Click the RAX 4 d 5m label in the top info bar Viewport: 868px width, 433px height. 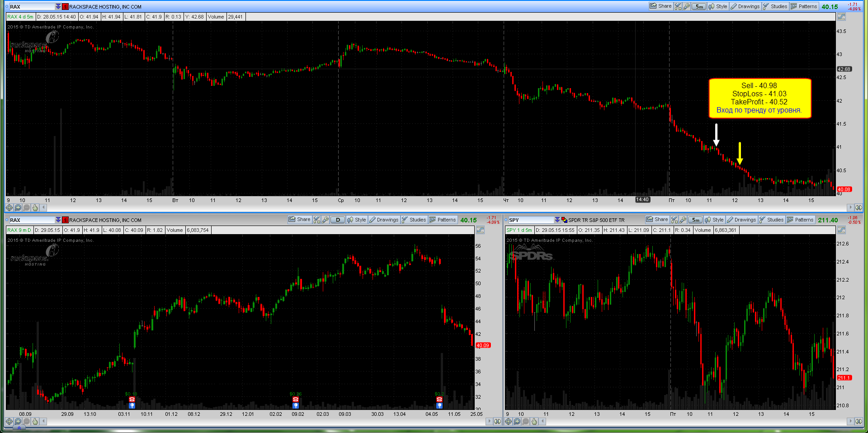click(x=20, y=17)
